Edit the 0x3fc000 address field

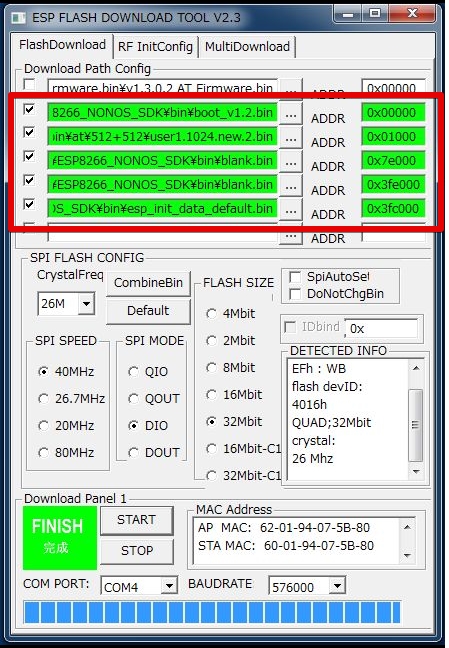[x=393, y=208]
